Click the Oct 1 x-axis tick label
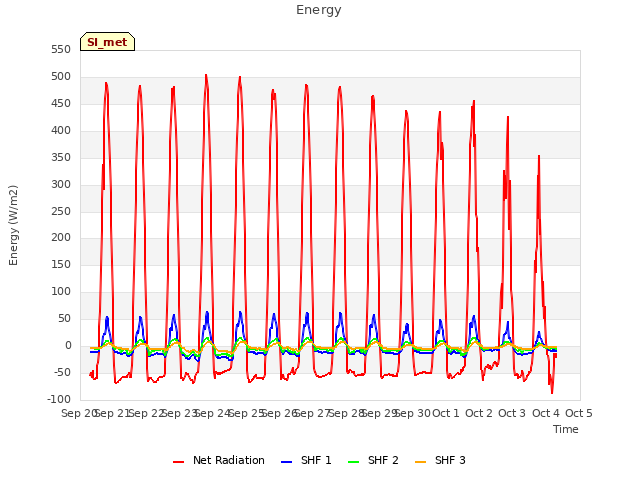This screenshot has height=480, width=640. coord(446,413)
